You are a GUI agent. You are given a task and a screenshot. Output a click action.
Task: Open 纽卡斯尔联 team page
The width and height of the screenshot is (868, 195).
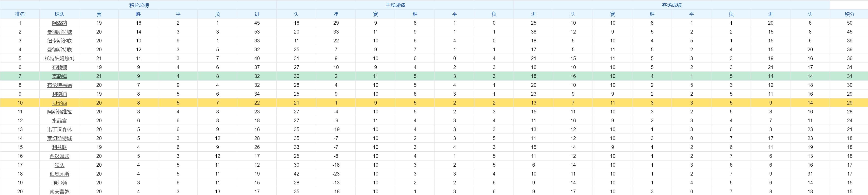click(59, 40)
